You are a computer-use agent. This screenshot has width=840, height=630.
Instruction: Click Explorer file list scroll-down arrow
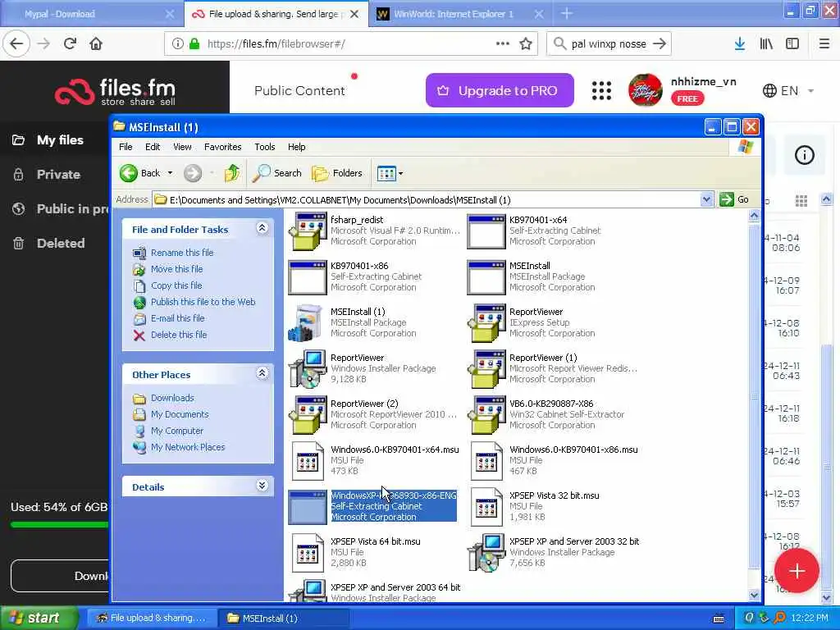(x=755, y=595)
